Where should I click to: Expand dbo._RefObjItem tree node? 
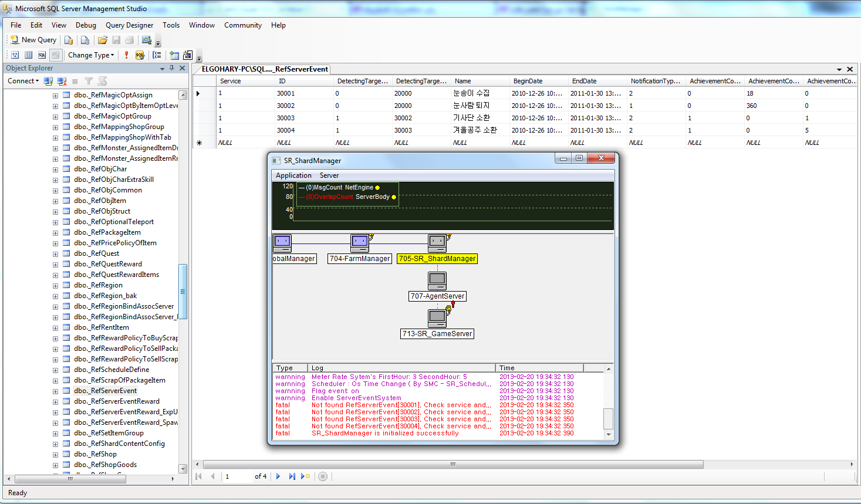tap(55, 201)
